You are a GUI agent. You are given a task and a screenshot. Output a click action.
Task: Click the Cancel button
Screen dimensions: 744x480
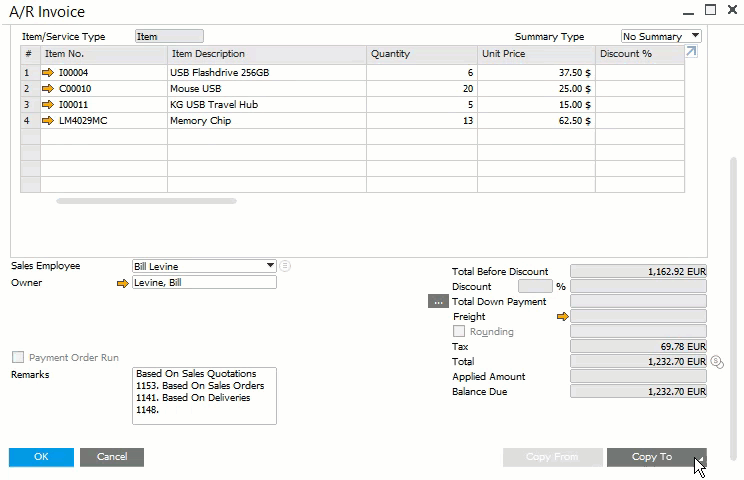(112, 457)
